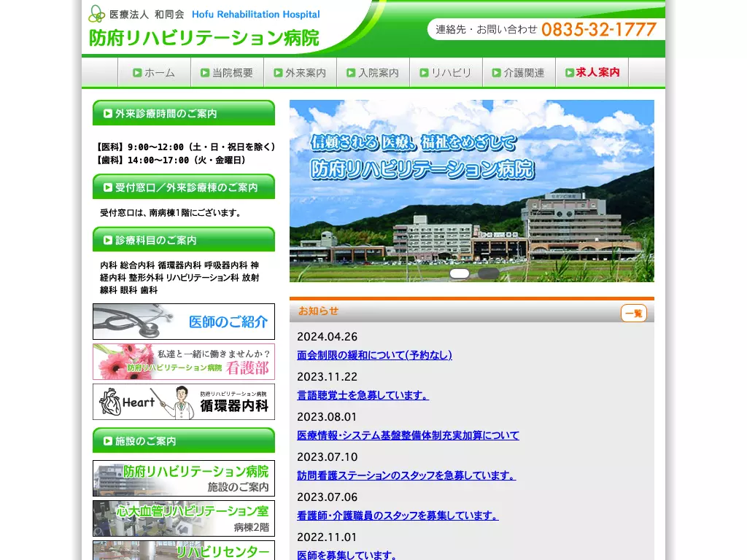This screenshot has width=747, height=560.
Task: Click the 歯科 14:00〜17:00 hours text
Action: click(171, 160)
